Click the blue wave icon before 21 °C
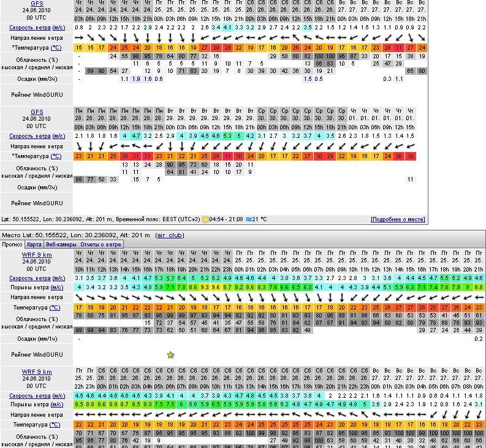Screen dimensions: 486x448 [x=248, y=219]
